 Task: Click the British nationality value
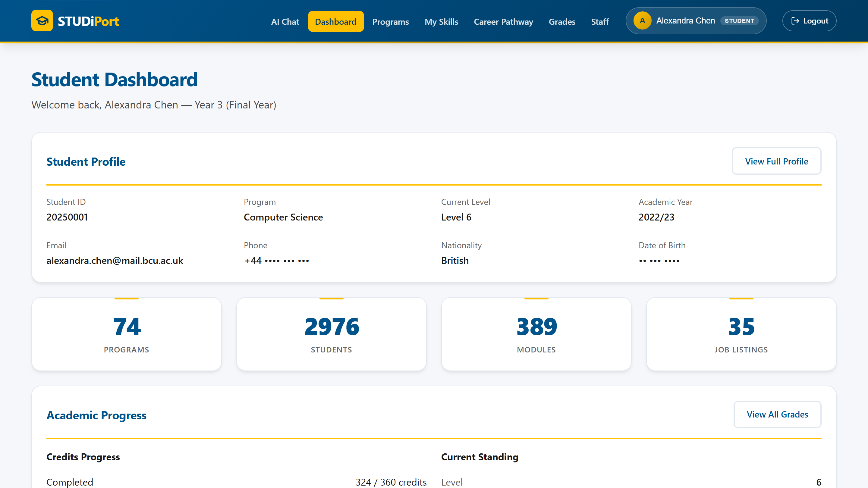pyautogui.click(x=455, y=260)
